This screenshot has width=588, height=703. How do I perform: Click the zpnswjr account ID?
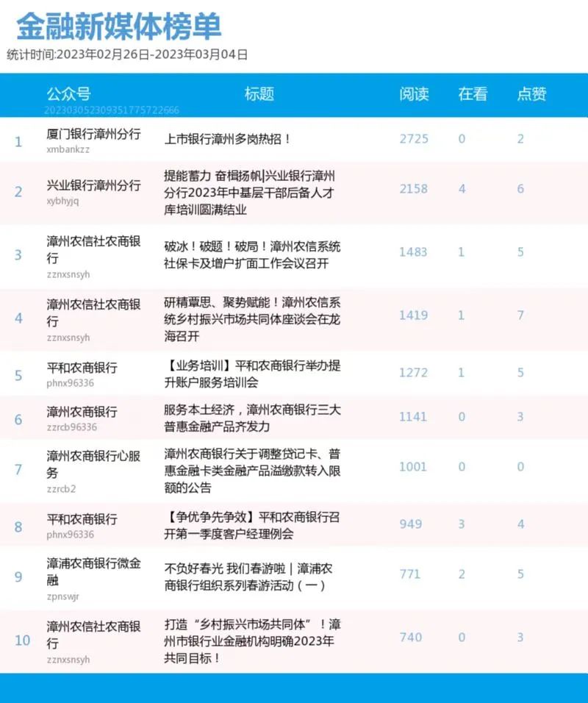[x=62, y=597]
